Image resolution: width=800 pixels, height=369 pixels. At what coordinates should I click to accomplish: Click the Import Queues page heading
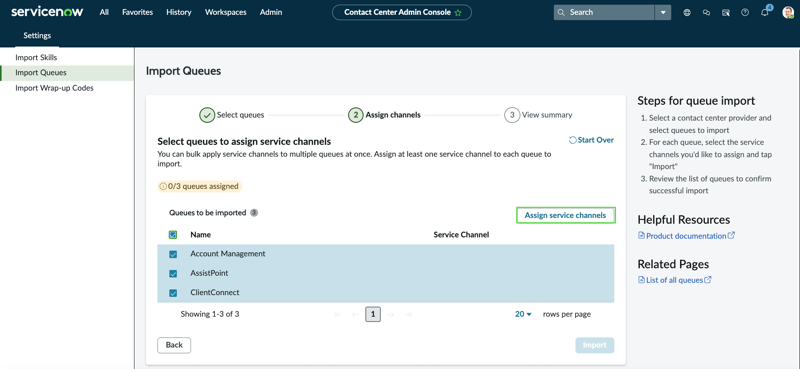(x=183, y=71)
